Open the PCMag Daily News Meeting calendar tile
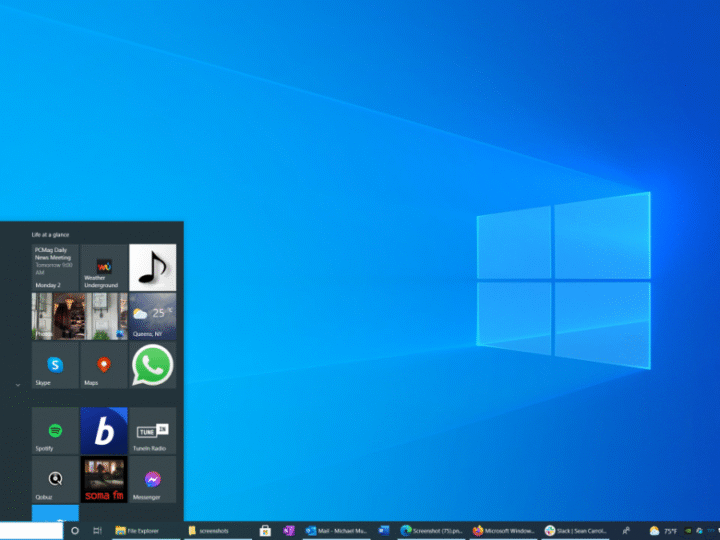The image size is (720, 540). (x=55, y=268)
